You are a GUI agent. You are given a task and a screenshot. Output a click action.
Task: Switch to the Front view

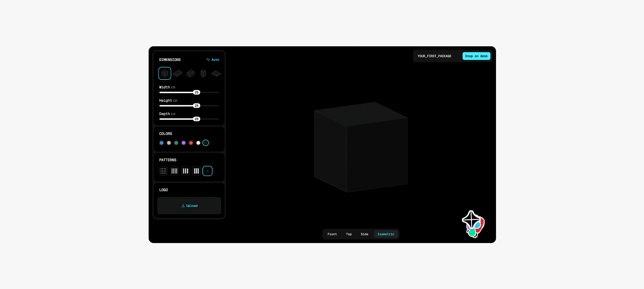332,234
